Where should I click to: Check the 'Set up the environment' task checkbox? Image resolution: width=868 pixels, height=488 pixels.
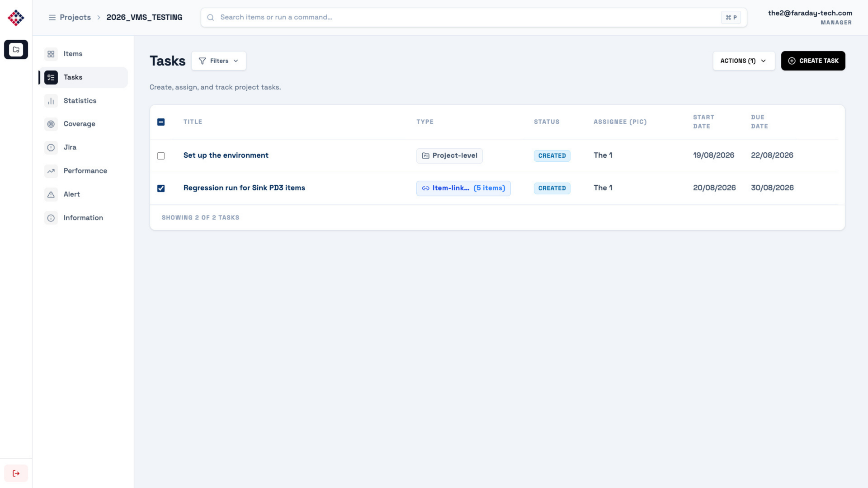pyautogui.click(x=161, y=156)
